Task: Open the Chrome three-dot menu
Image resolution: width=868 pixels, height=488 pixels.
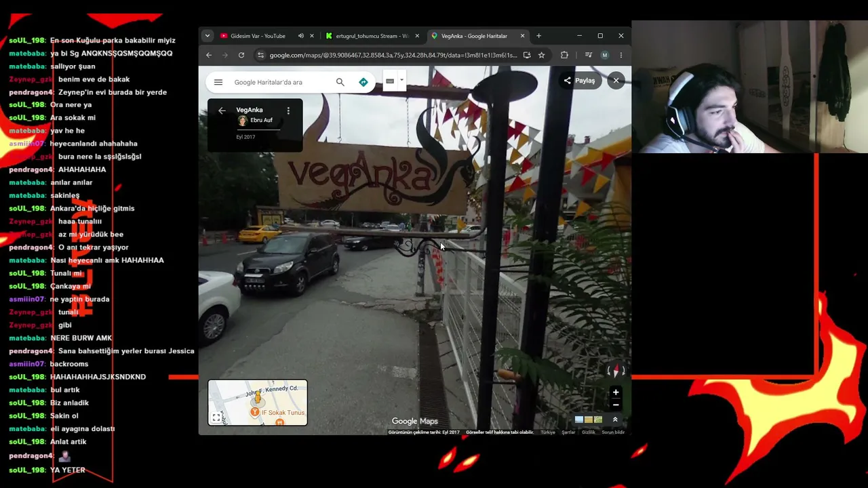Action: point(621,56)
